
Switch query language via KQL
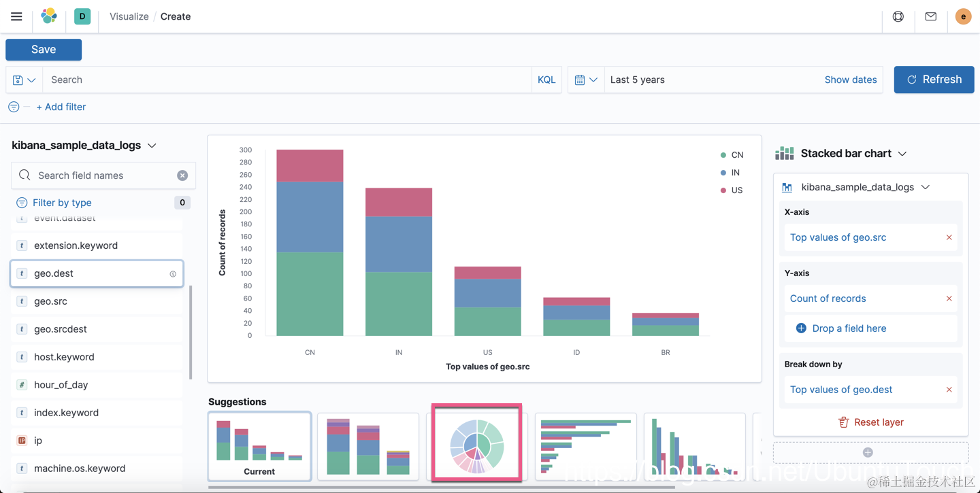[546, 80]
